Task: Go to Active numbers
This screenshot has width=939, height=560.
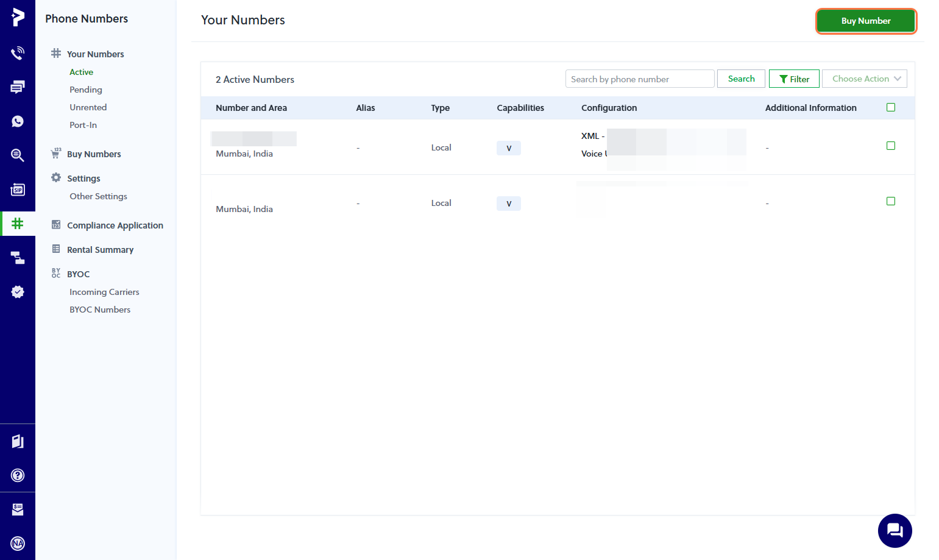Action: [81, 72]
